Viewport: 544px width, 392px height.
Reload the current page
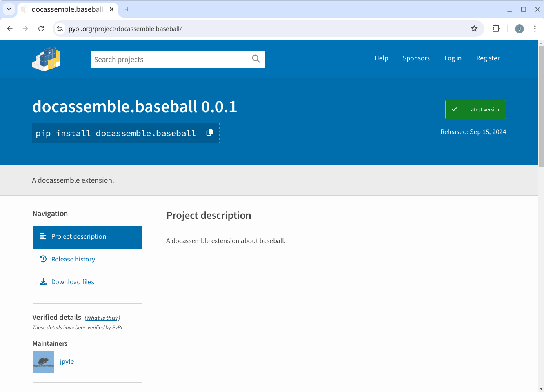pos(41,29)
